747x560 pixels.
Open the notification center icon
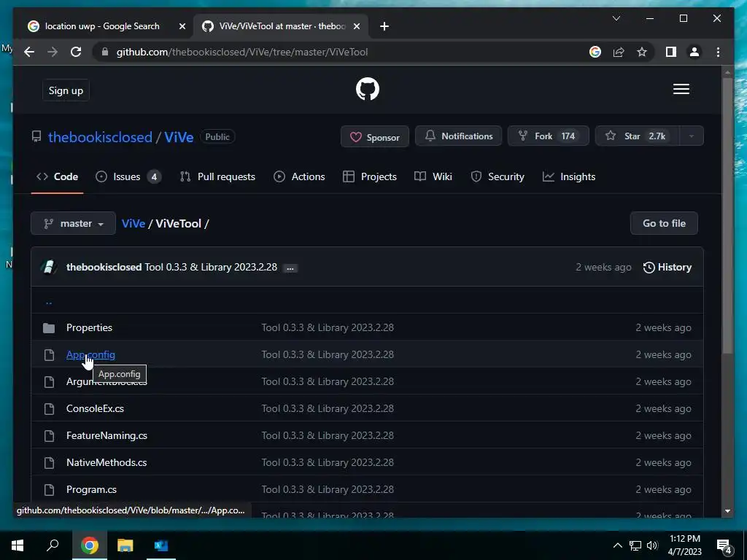724,545
